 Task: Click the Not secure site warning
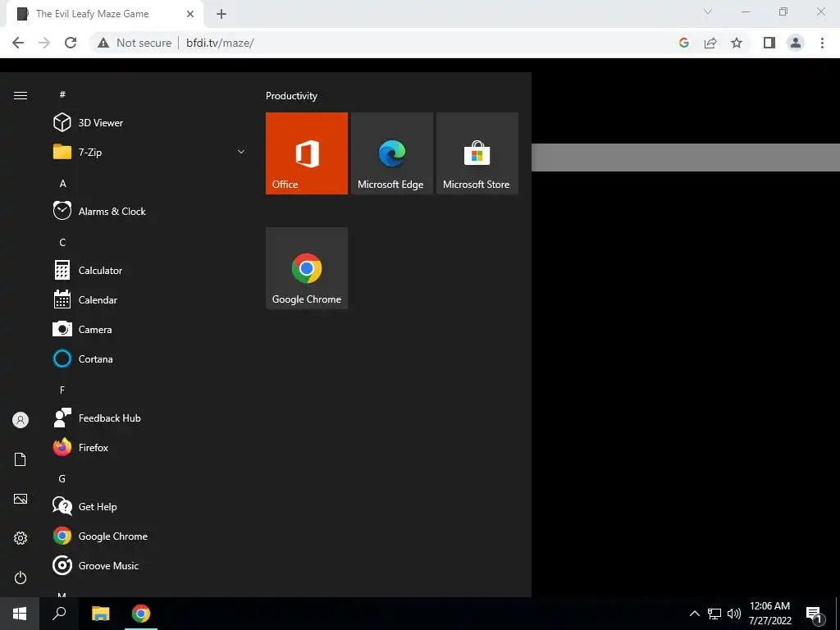coord(135,43)
